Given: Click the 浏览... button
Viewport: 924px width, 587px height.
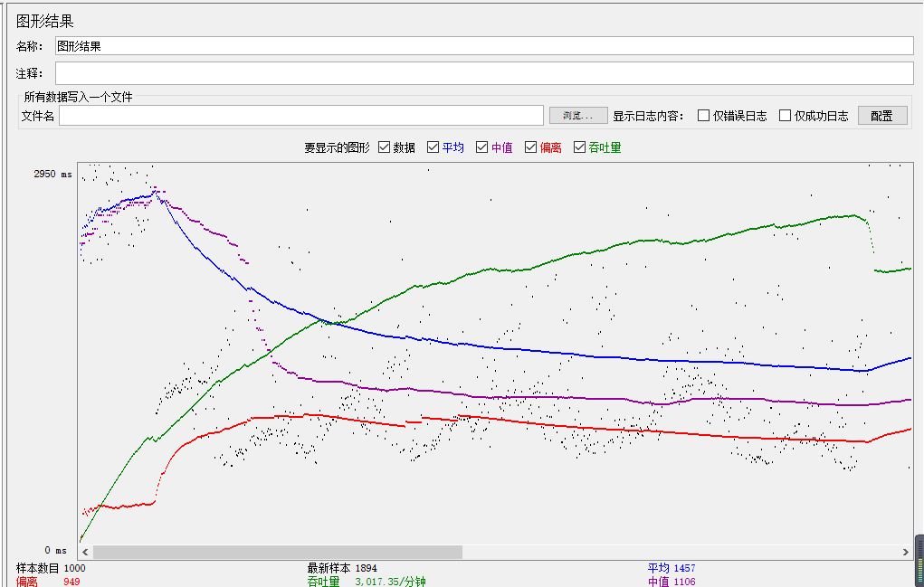Looking at the screenshot, I should point(578,116).
